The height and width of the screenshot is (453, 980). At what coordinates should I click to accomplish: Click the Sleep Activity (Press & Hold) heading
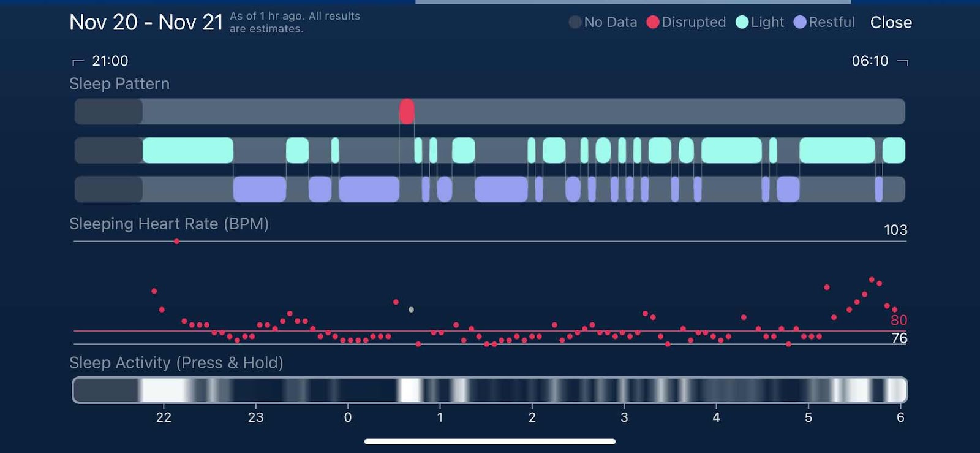coord(176,363)
